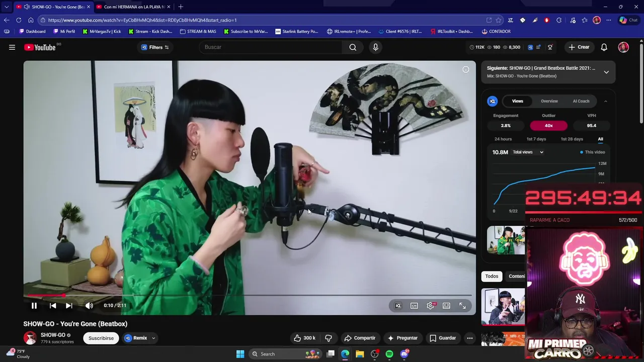Focus the Buscar search field

(x=272, y=47)
